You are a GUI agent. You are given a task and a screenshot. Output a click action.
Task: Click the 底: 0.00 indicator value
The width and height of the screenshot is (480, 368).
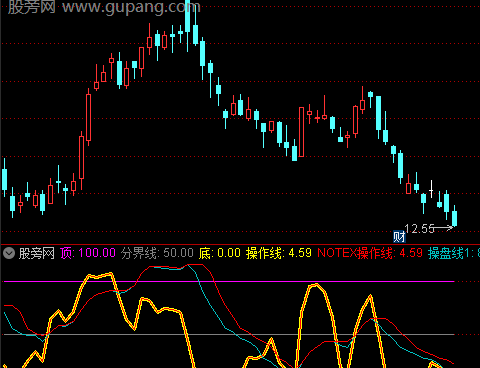point(219,253)
